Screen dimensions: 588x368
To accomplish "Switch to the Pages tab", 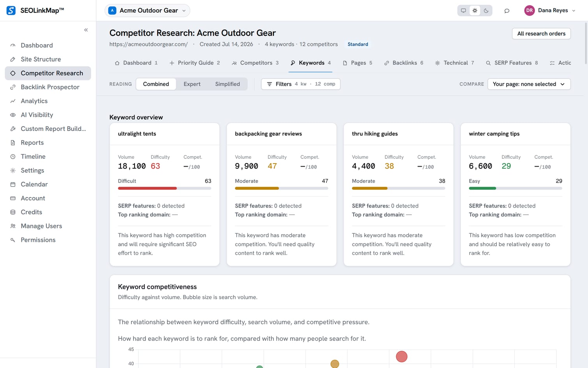I will point(357,63).
